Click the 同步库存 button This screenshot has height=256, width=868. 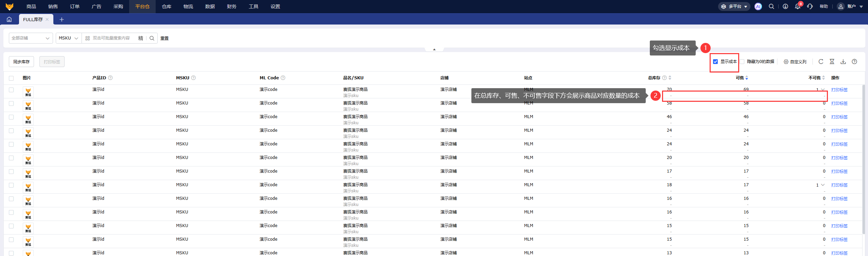click(x=21, y=62)
